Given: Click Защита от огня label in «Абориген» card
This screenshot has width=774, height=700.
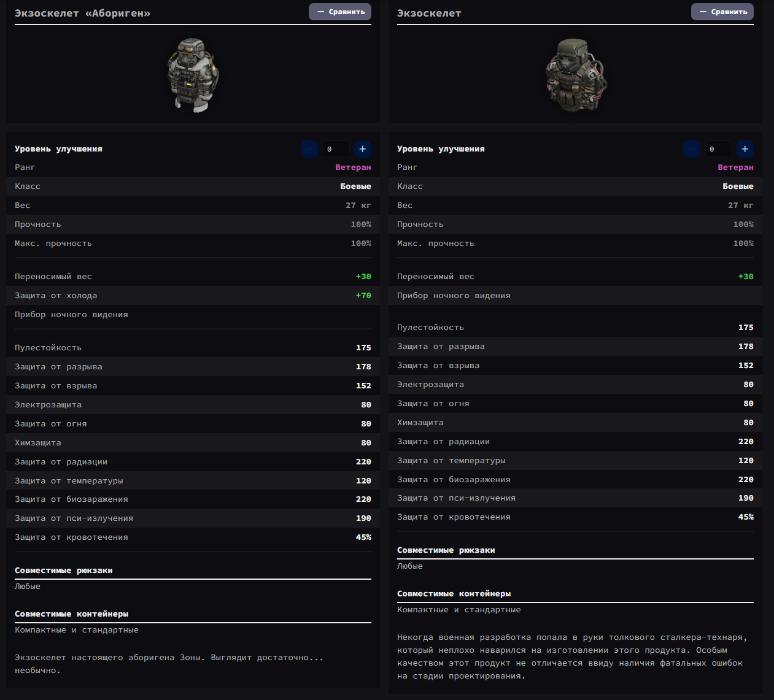Looking at the screenshot, I should [50, 424].
